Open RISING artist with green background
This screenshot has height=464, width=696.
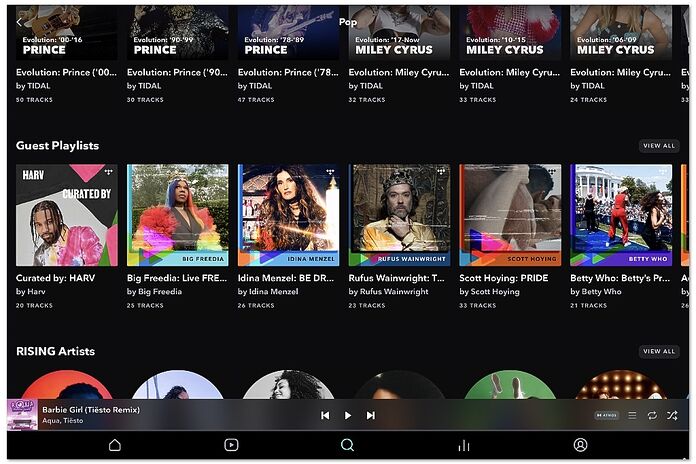pyautogui.click(x=510, y=385)
